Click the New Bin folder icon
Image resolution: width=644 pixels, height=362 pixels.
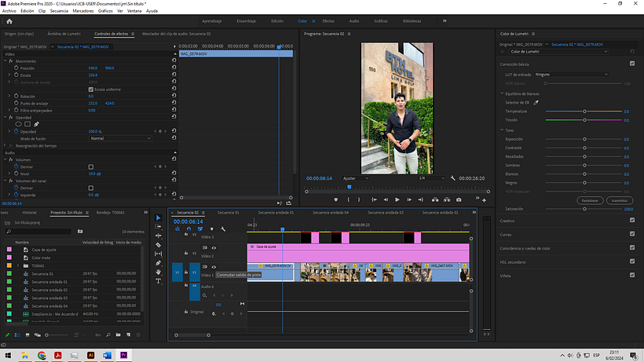click(119, 335)
